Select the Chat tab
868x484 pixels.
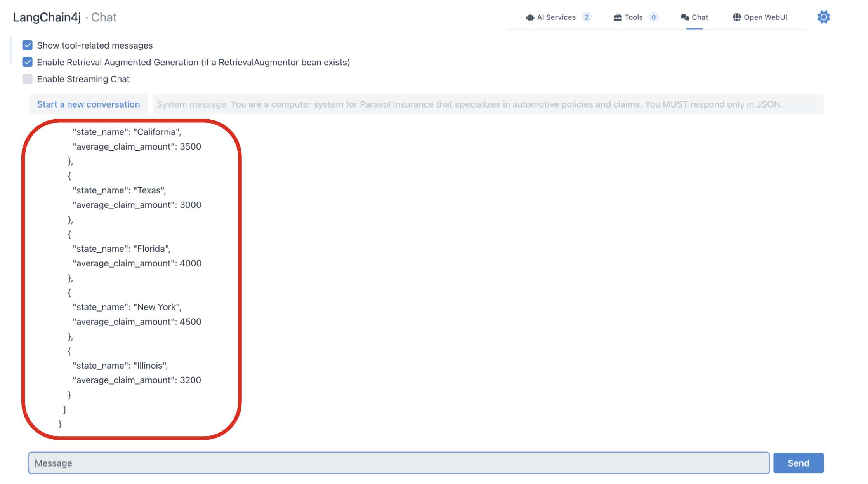point(694,17)
